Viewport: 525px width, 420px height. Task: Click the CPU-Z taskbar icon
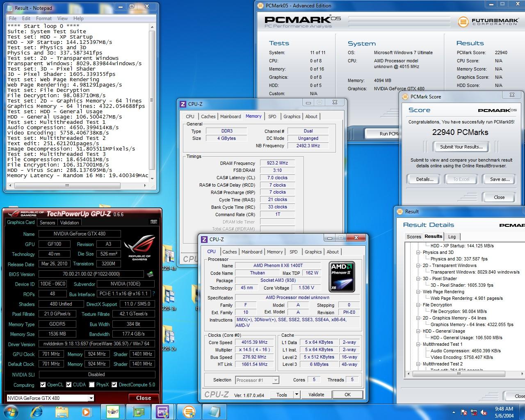pyautogui.click(x=163, y=411)
